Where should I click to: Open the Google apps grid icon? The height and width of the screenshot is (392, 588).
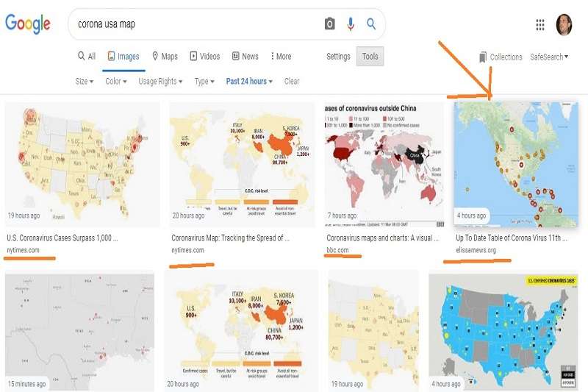point(540,25)
